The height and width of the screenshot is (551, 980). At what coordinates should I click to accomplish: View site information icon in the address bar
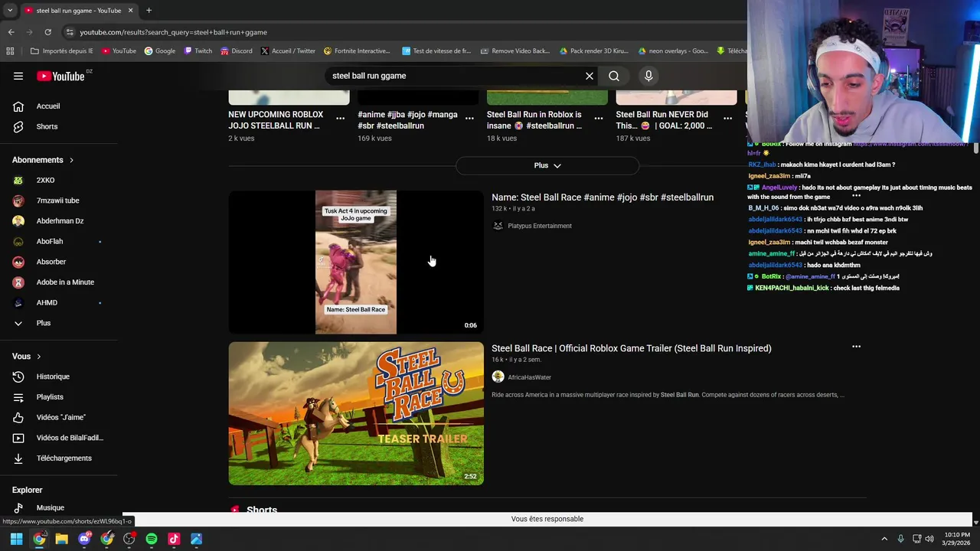pyautogui.click(x=70, y=32)
